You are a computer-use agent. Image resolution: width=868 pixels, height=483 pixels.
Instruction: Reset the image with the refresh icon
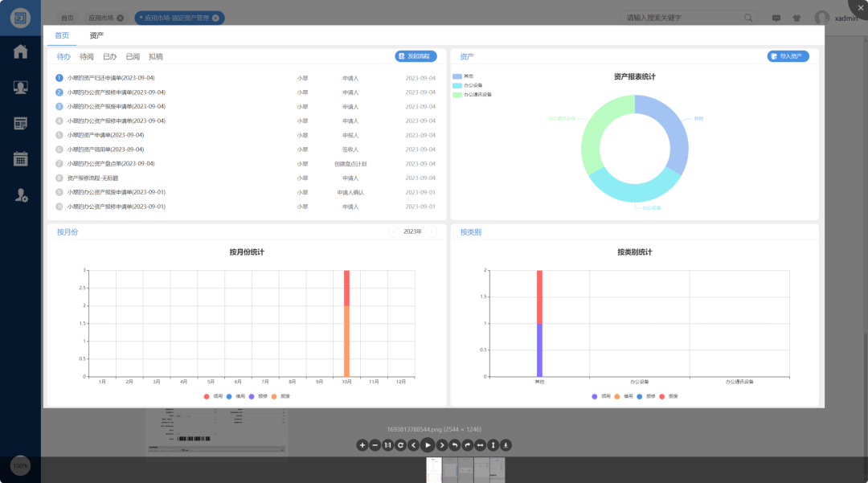point(401,444)
